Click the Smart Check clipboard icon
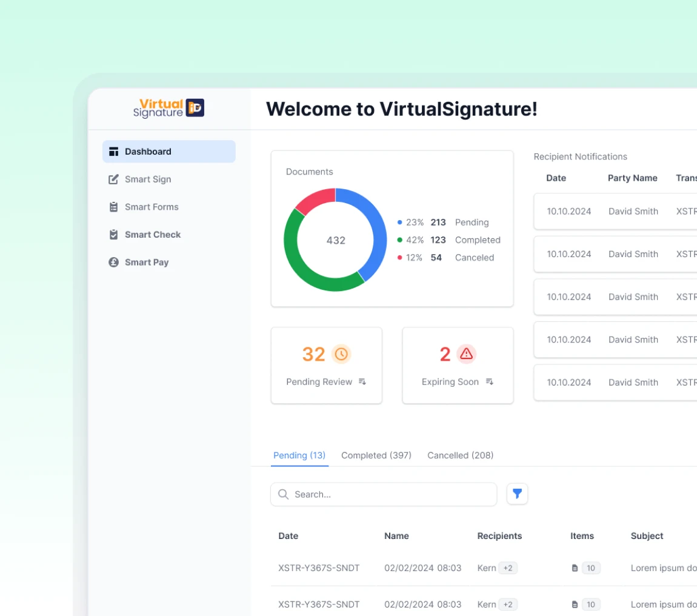 click(x=114, y=235)
